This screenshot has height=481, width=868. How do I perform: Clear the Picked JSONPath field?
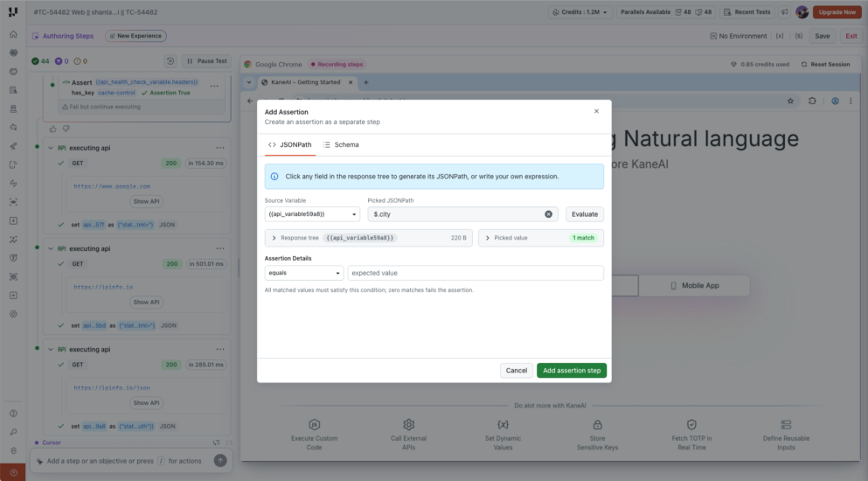(548, 214)
